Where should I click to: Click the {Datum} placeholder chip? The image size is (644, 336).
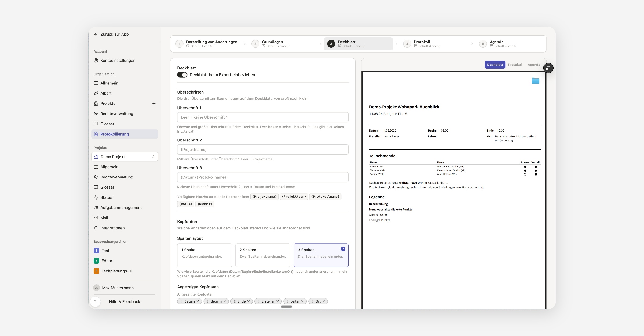pos(186,204)
